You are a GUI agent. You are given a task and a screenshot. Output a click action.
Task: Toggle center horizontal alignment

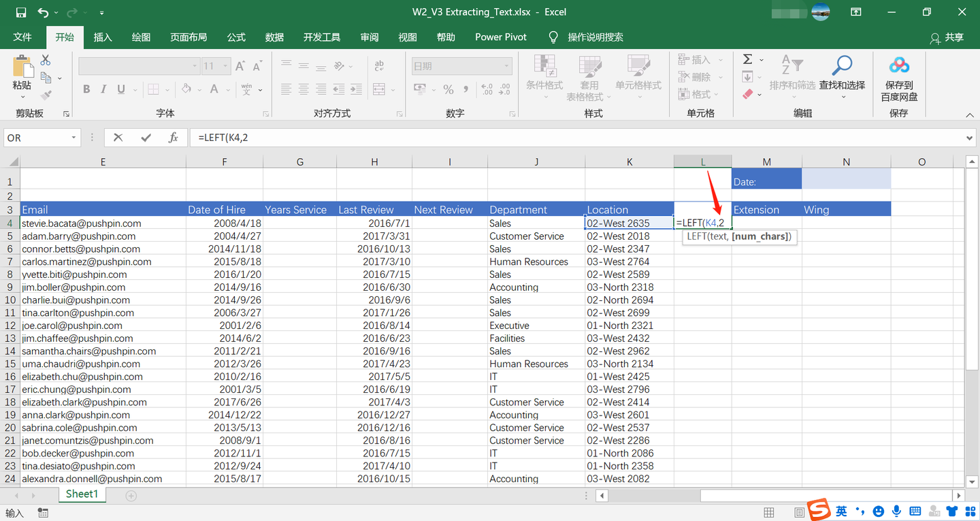pyautogui.click(x=304, y=89)
